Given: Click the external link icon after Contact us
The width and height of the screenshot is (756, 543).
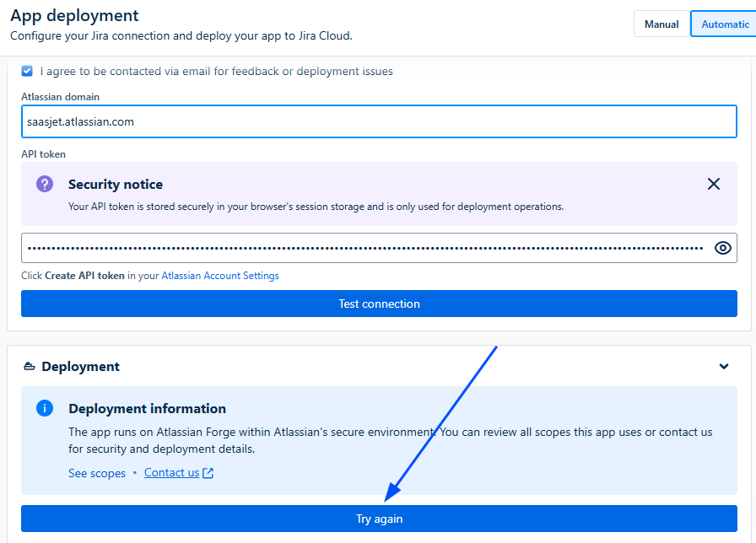Looking at the screenshot, I should tap(208, 473).
